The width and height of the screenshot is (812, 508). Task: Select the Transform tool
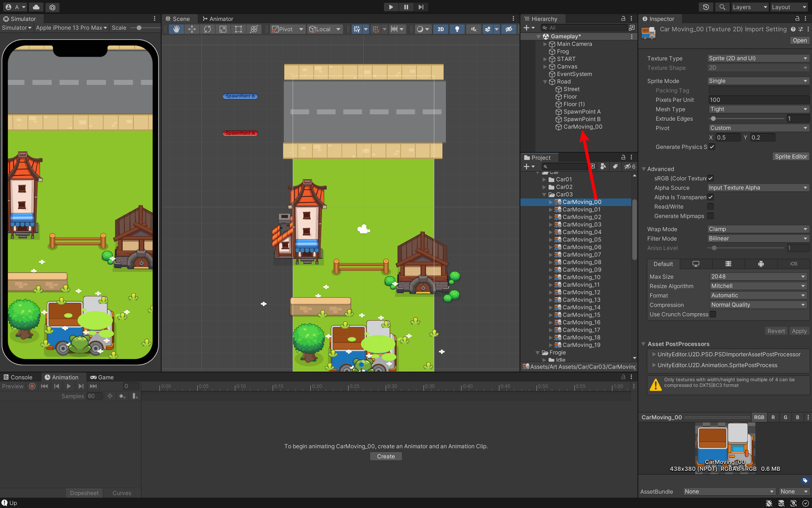pos(254,29)
